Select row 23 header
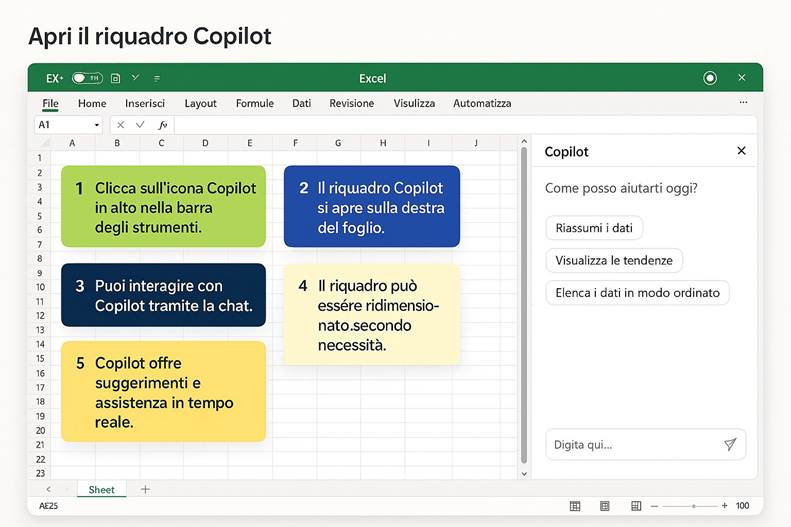The image size is (791, 527). point(40,473)
